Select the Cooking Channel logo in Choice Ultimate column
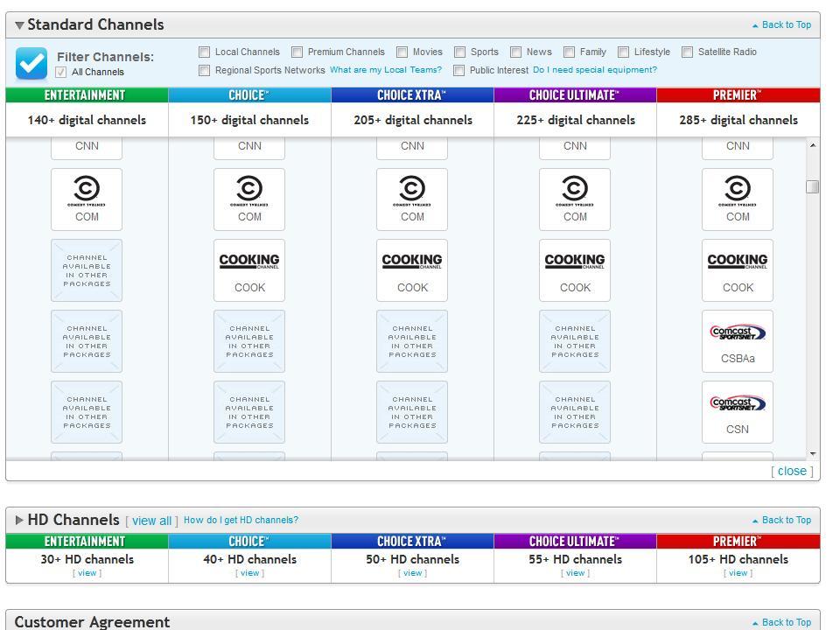Screen dimensions: 840x630 (575, 261)
